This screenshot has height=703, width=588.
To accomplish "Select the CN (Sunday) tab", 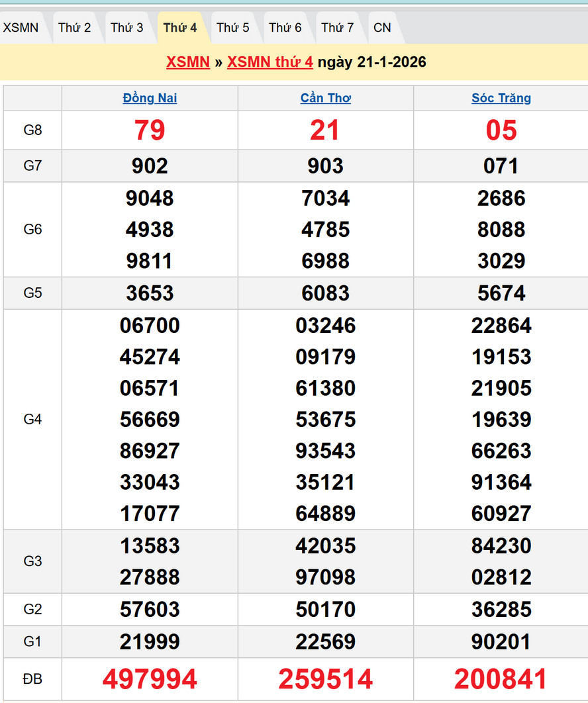I will [x=382, y=28].
